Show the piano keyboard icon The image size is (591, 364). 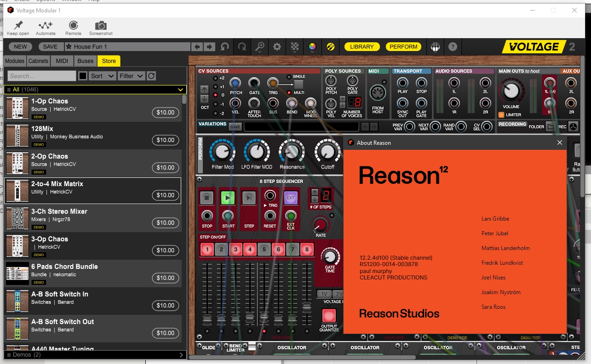click(x=435, y=46)
